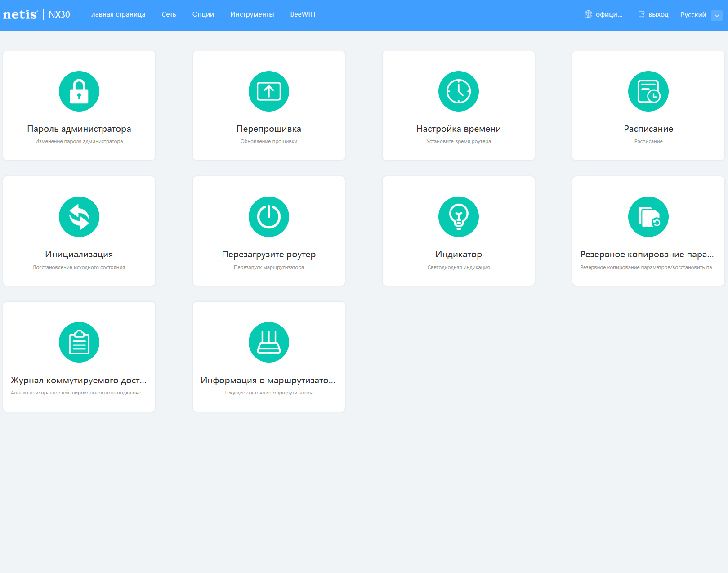728x573 pixels.
Task: Expand the language dropdown arrow
Action: coord(717,15)
